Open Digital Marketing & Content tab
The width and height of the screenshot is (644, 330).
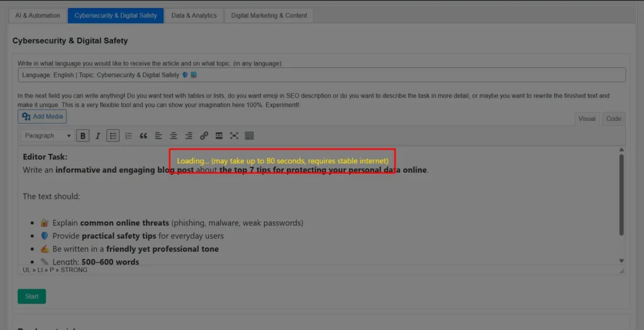[269, 16]
